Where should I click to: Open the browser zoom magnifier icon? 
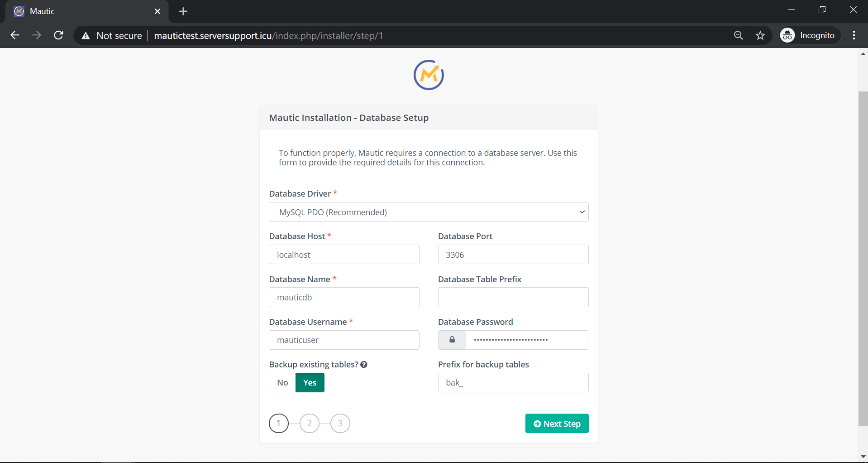point(738,35)
